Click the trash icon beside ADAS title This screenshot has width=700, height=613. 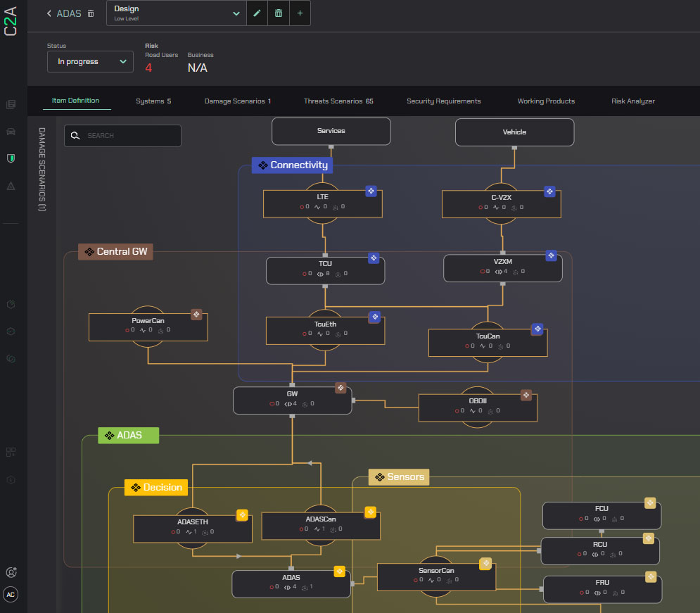point(91,13)
